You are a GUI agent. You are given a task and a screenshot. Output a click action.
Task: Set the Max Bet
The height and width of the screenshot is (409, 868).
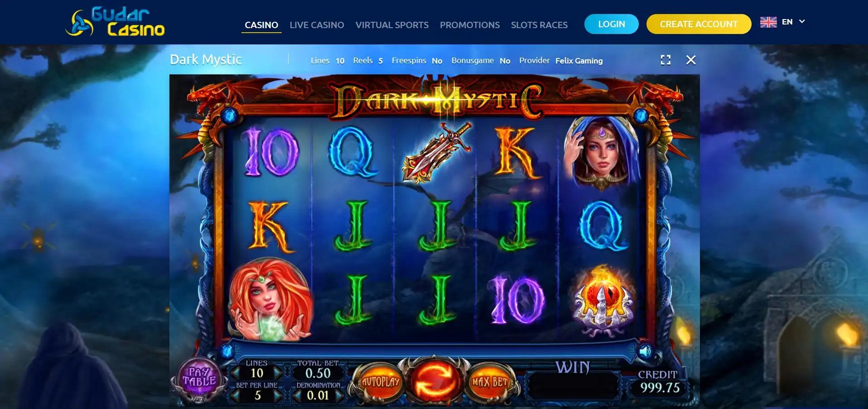coord(490,382)
